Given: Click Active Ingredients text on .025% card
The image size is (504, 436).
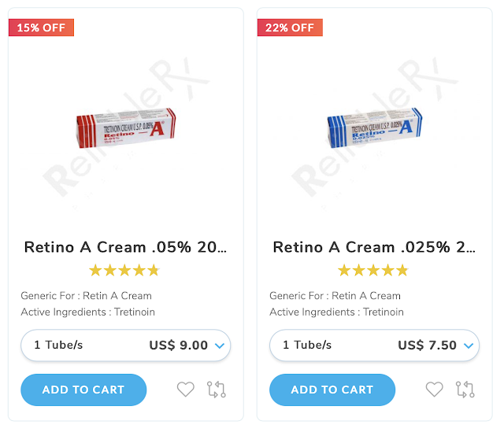Looking at the screenshot, I should pyautogui.click(x=336, y=312).
